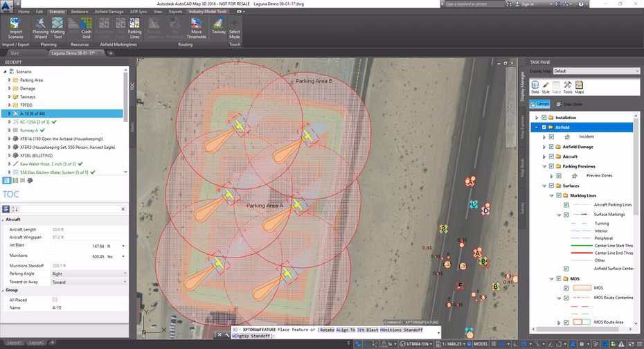Screen dimensions: 644x349
Task: Click the MODEL button in status bar
Action: click(x=481, y=344)
